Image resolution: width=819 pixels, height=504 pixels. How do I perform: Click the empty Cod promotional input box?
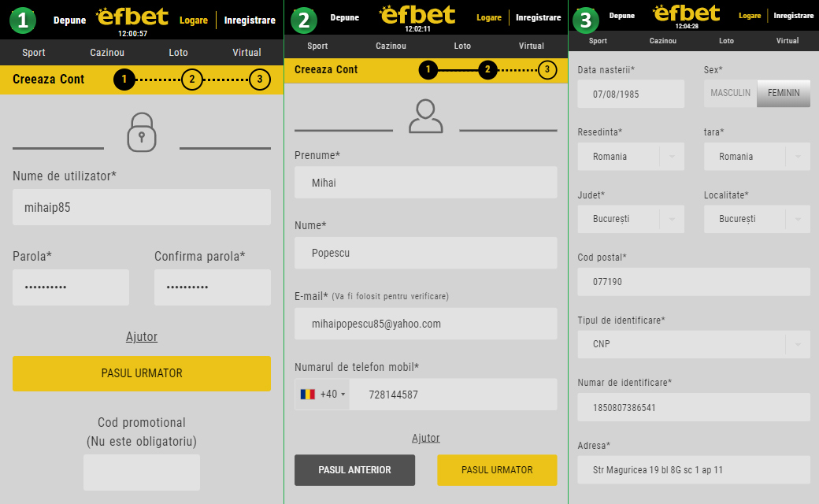click(142, 472)
